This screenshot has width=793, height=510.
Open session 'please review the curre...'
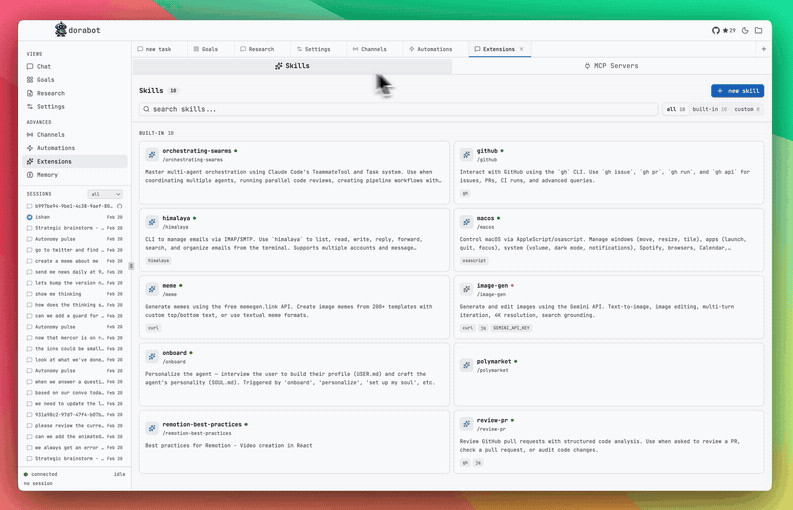pyautogui.click(x=75, y=426)
